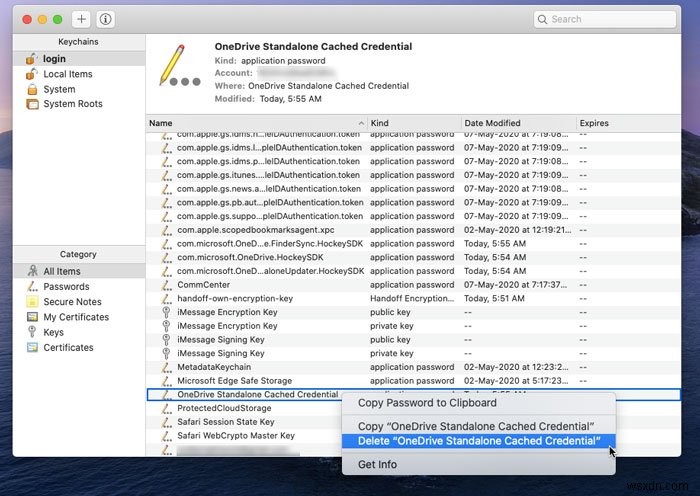The height and width of the screenshot is (496, 700).
Task: Select the com.apple.gs.pb.aut token row
Action: pos(413,202)
